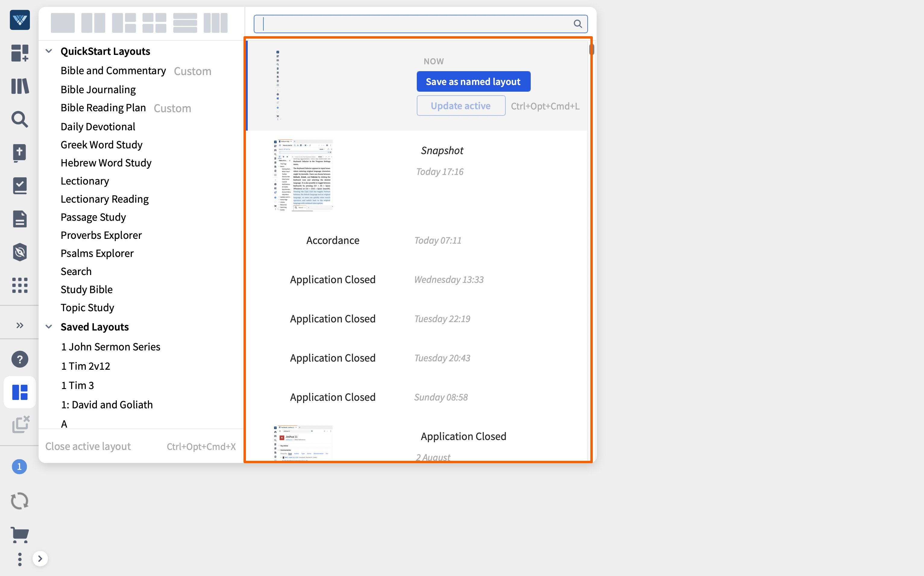Select the Lectionary Reading layout
Screen dimensions: 924x576
[x=104, y=199]
